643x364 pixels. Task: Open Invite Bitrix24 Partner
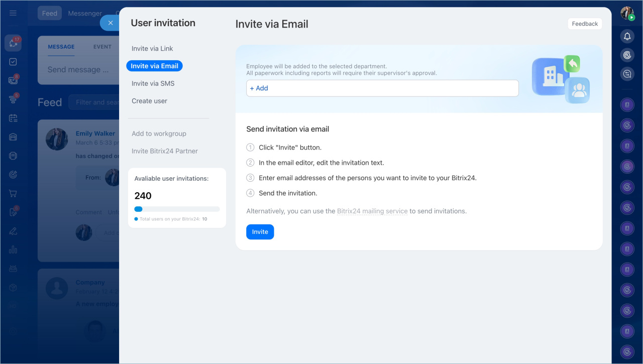[164, 151]
